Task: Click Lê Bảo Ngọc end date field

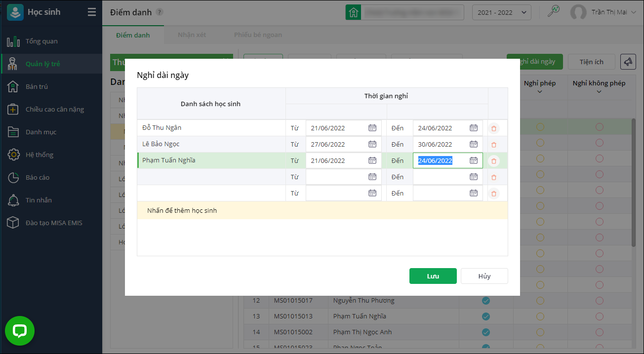Action: [x=448, y=144]
